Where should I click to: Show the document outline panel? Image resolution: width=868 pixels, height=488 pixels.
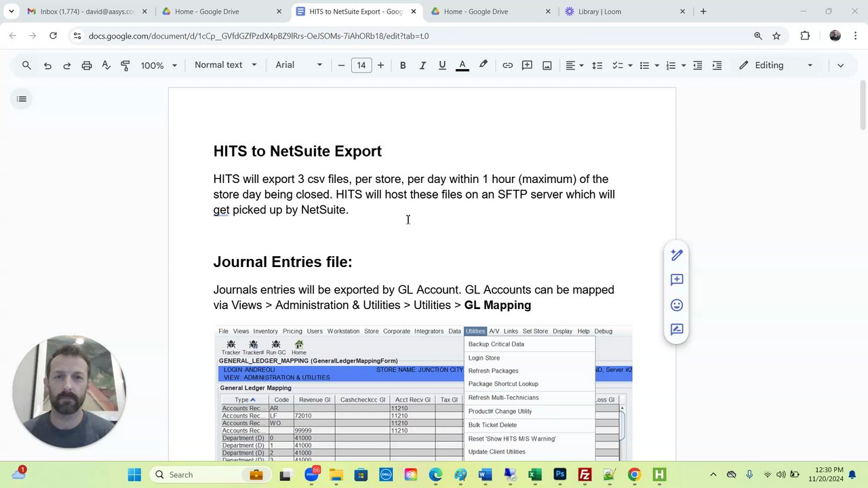pos(22,99)
